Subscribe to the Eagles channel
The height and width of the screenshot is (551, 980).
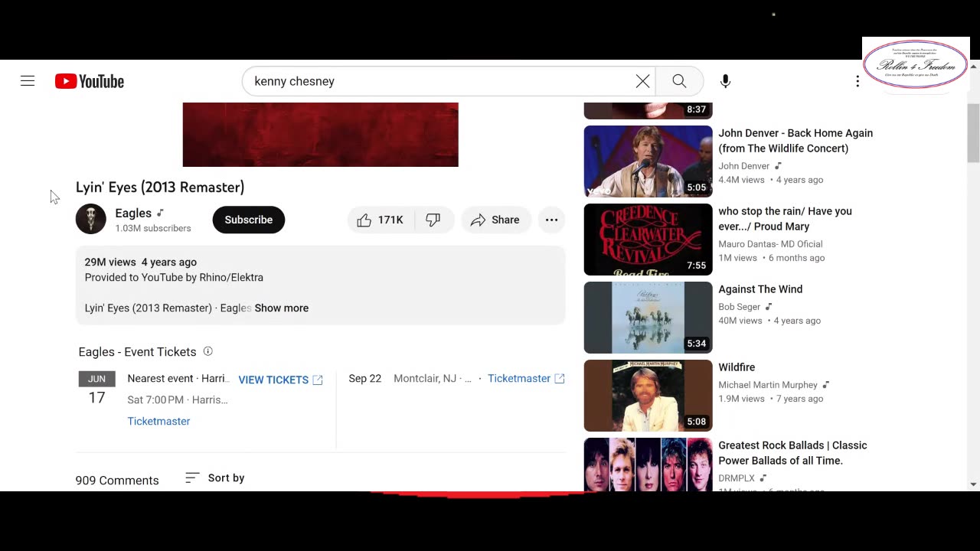(248, 220)
